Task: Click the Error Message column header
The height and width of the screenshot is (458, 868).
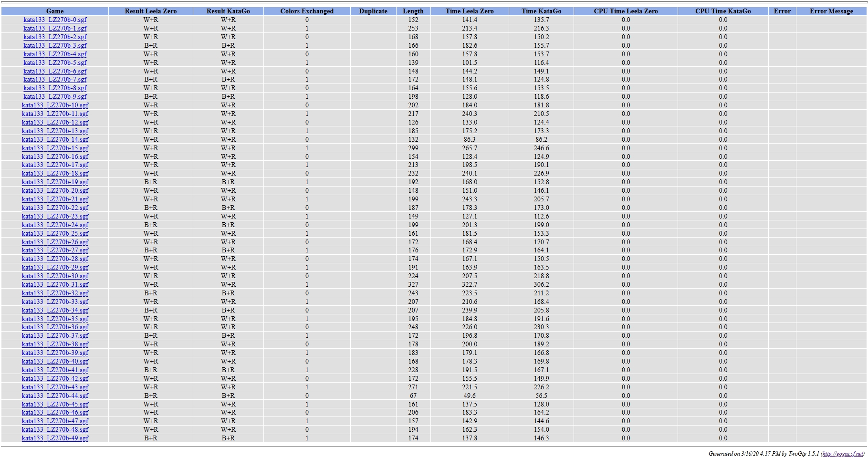Action: coord(831,11)
